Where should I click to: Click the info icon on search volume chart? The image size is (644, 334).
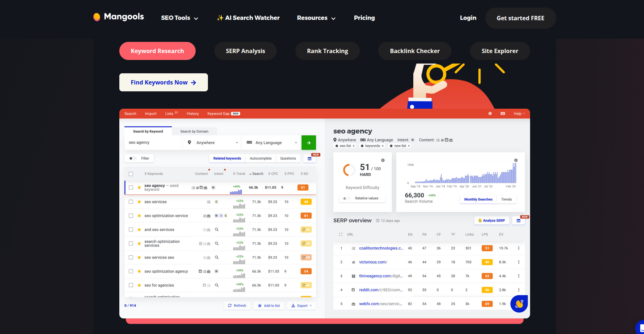[x=516, y=160]
